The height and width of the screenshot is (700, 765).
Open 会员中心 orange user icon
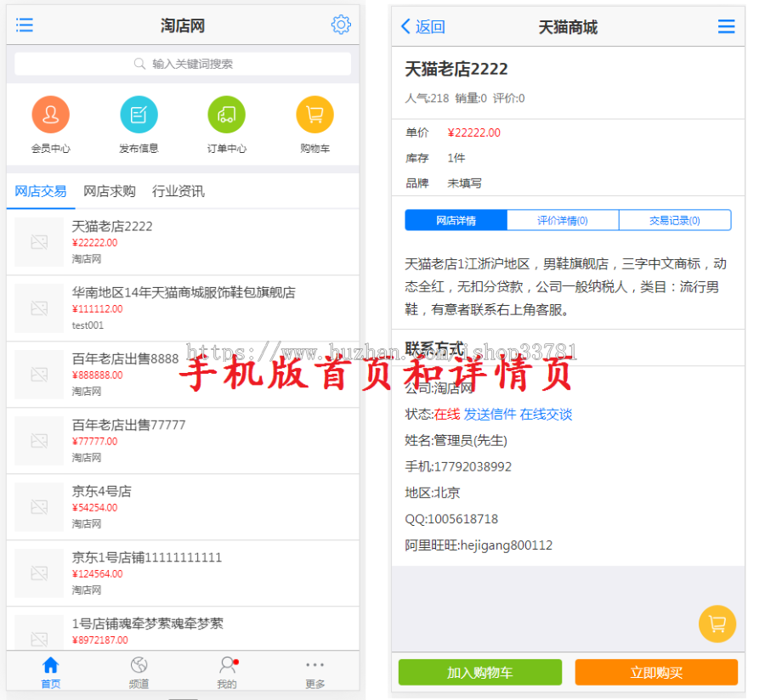50,115
